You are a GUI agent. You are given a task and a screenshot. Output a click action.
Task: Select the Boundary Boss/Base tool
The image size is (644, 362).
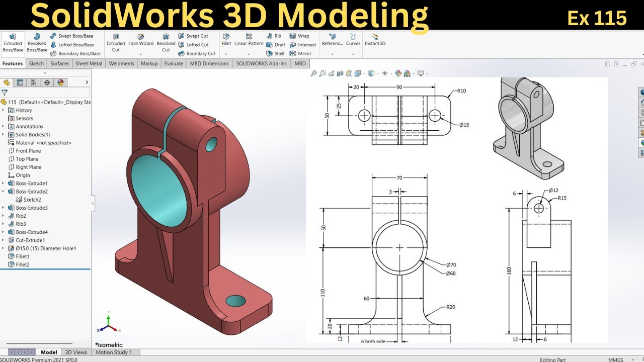(75, 53)
